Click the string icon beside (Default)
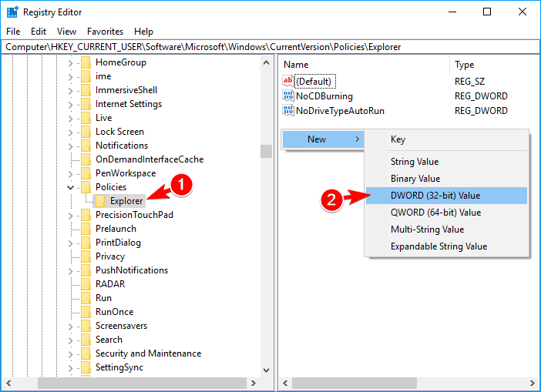Viewport: 541px width, 392px height. 288,81
